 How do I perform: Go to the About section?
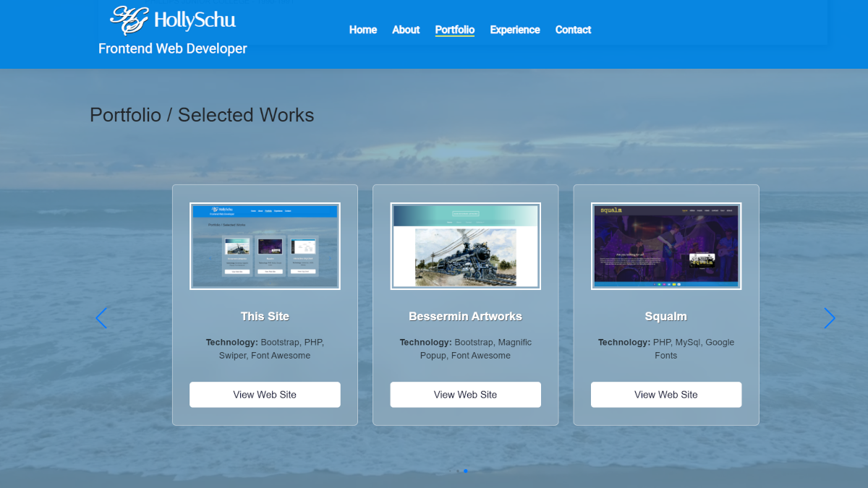[x=406, y=30]
